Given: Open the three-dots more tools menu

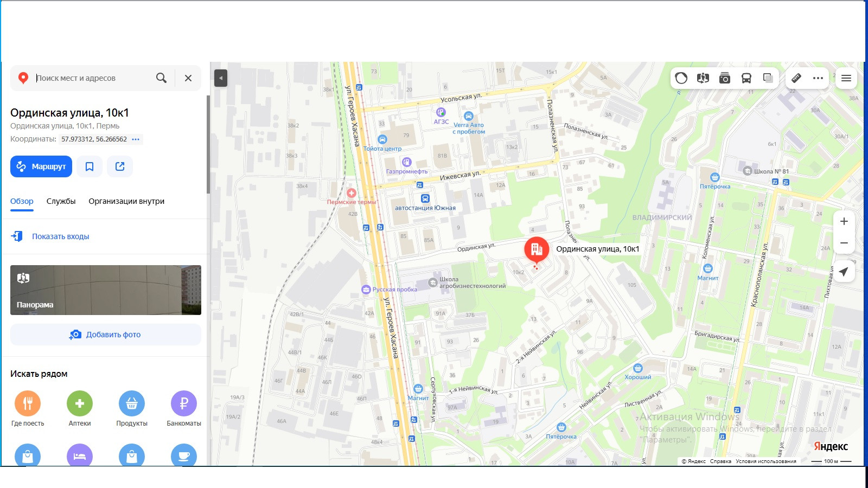Looking at the screenshot, I should 818,78.
